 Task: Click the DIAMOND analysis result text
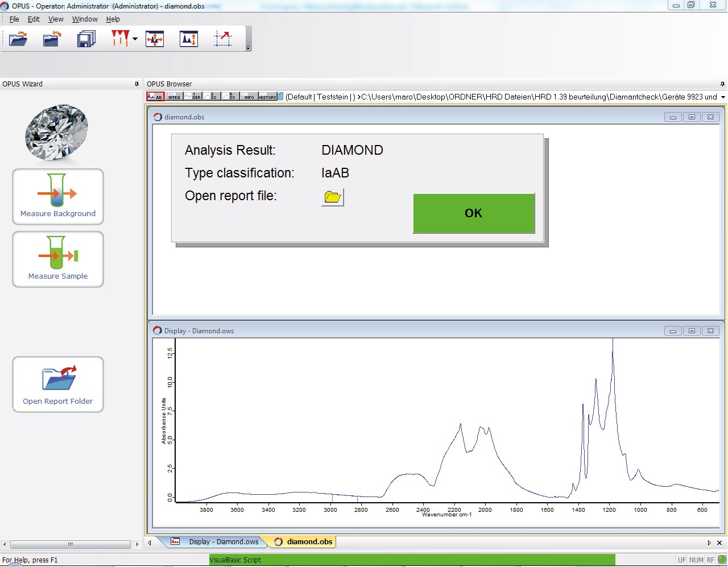[353, 150]
